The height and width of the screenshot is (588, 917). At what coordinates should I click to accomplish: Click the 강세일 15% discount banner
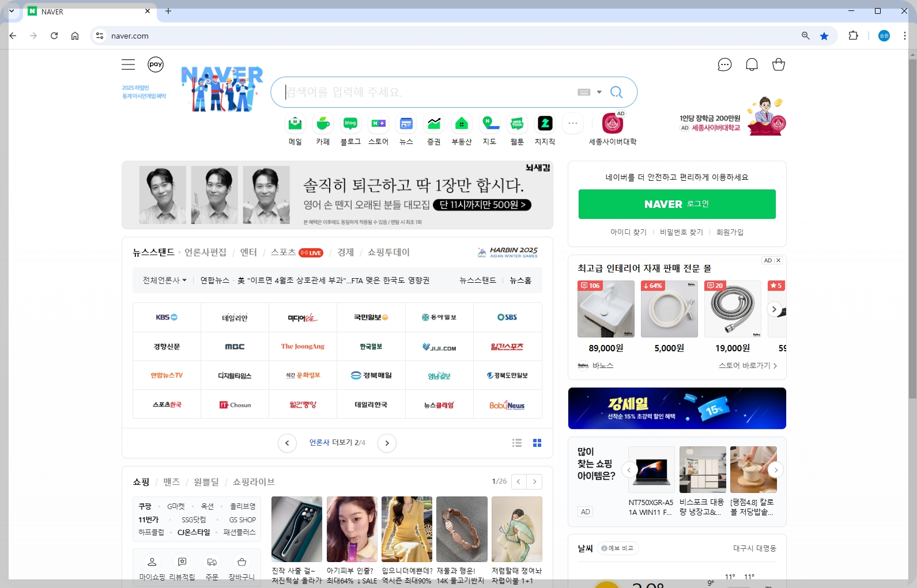677,408
